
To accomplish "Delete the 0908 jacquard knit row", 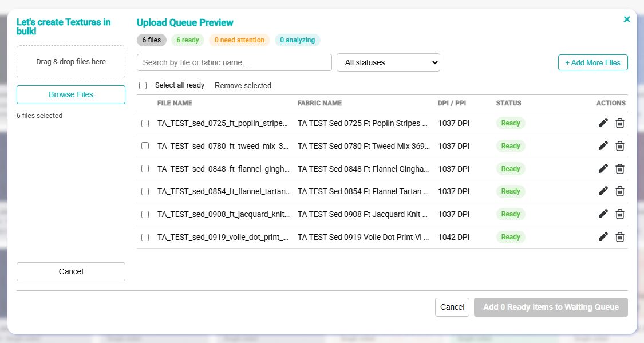I will 620,214.
